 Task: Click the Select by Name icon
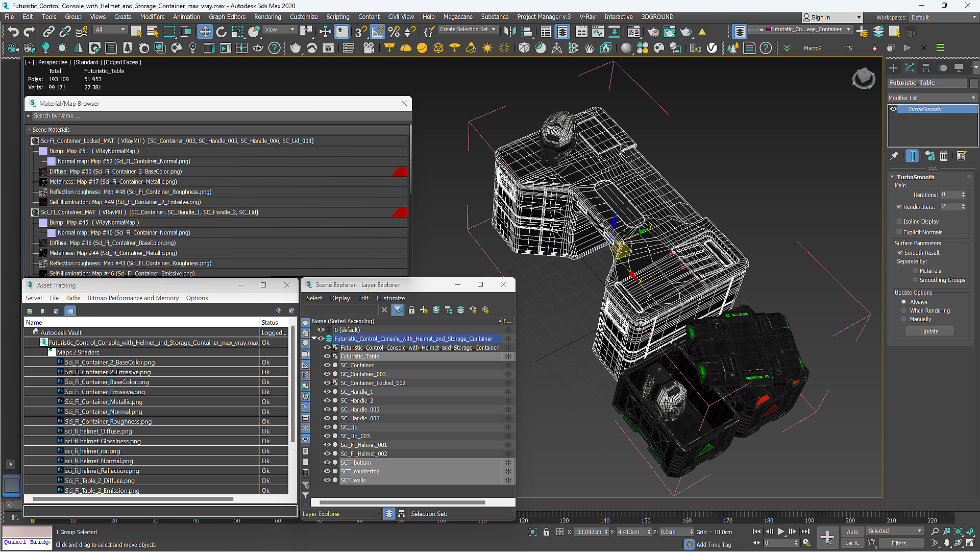[152, 32]
